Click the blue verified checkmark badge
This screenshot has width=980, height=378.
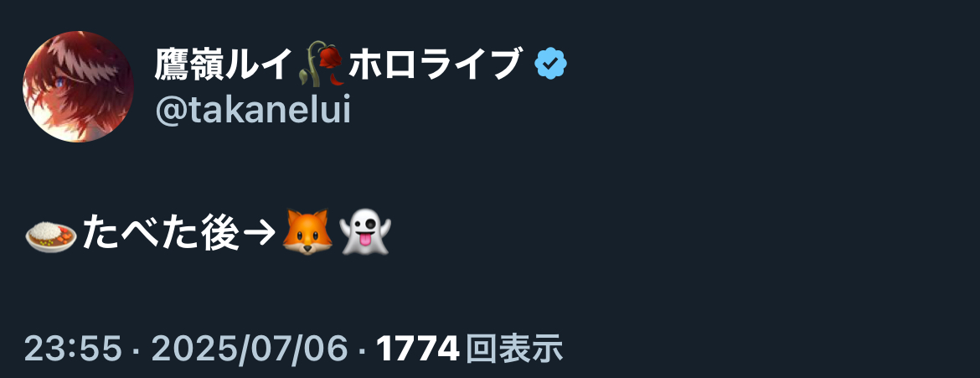coord(550,64)
